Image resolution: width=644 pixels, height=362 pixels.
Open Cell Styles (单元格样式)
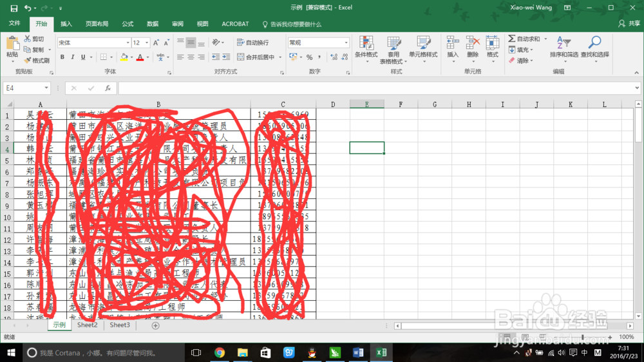[x=423, y=50]
